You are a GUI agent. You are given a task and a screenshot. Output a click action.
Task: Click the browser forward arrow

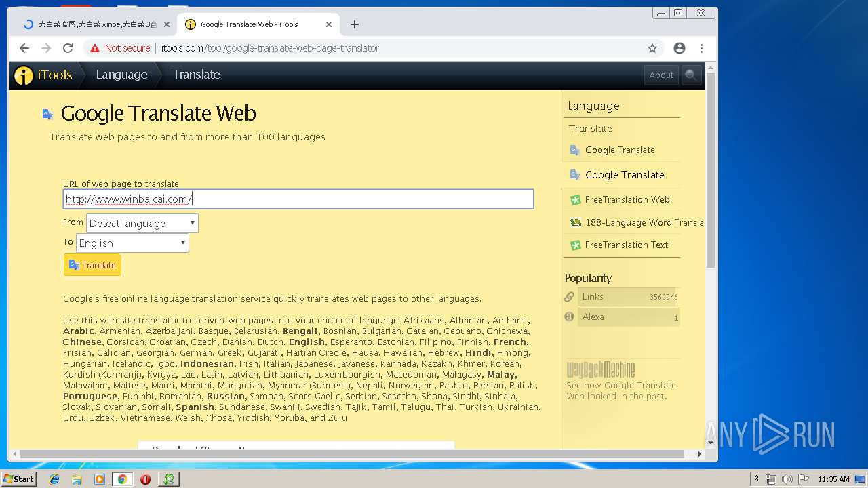click(x=46, y=48)
